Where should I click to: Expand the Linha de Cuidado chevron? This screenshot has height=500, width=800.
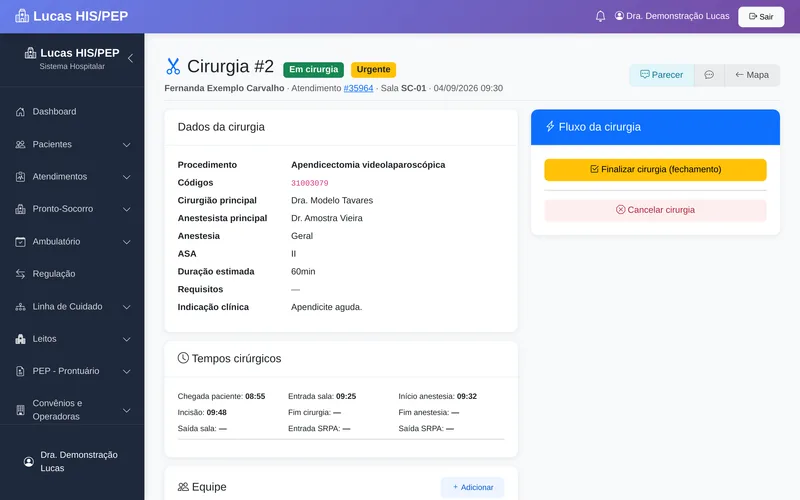click(127, 307)
